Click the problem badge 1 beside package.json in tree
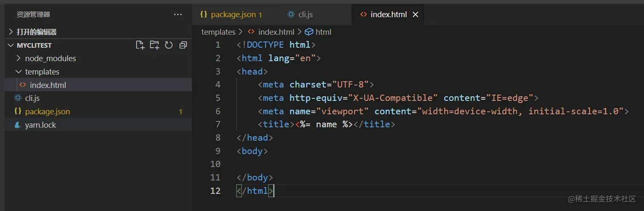The height and width of the screenshot is (211, 644). pos(181,112)
